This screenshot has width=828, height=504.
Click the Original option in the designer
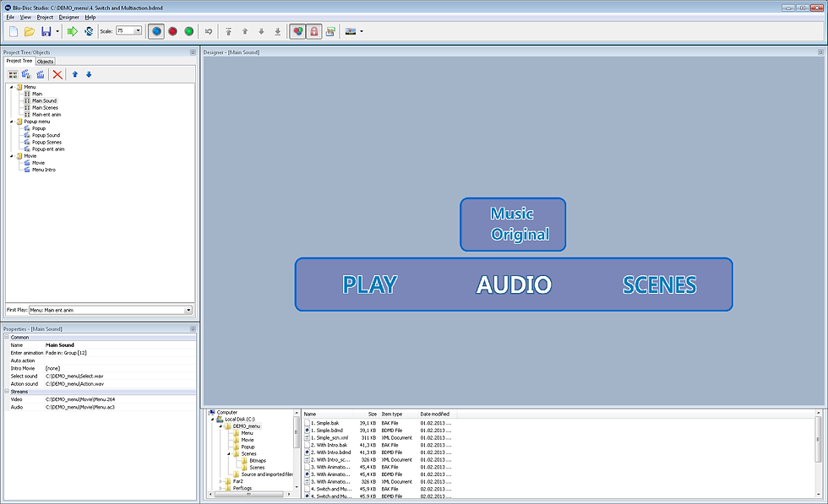(x=520, y=235)
